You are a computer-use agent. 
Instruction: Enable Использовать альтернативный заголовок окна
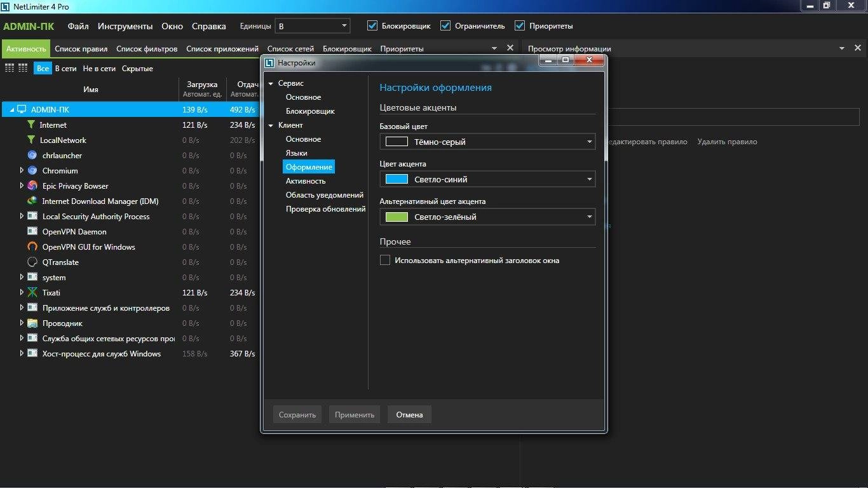tap(384, 260)
